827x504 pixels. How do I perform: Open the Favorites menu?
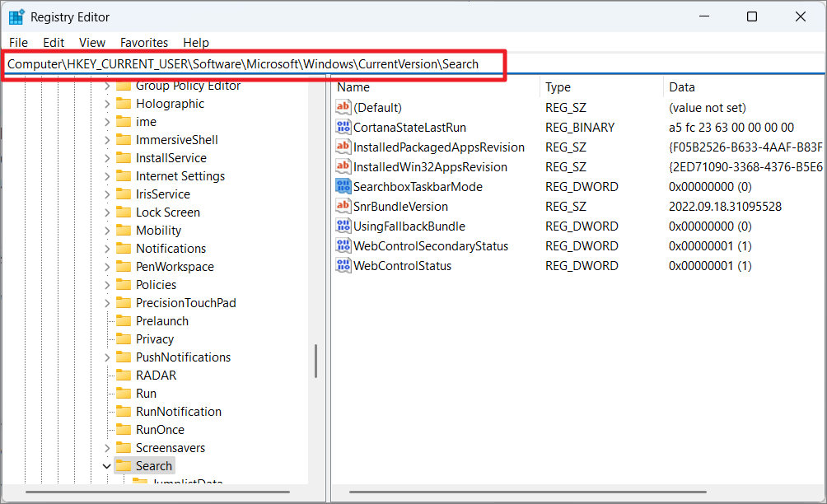click(x=143, y=43)
